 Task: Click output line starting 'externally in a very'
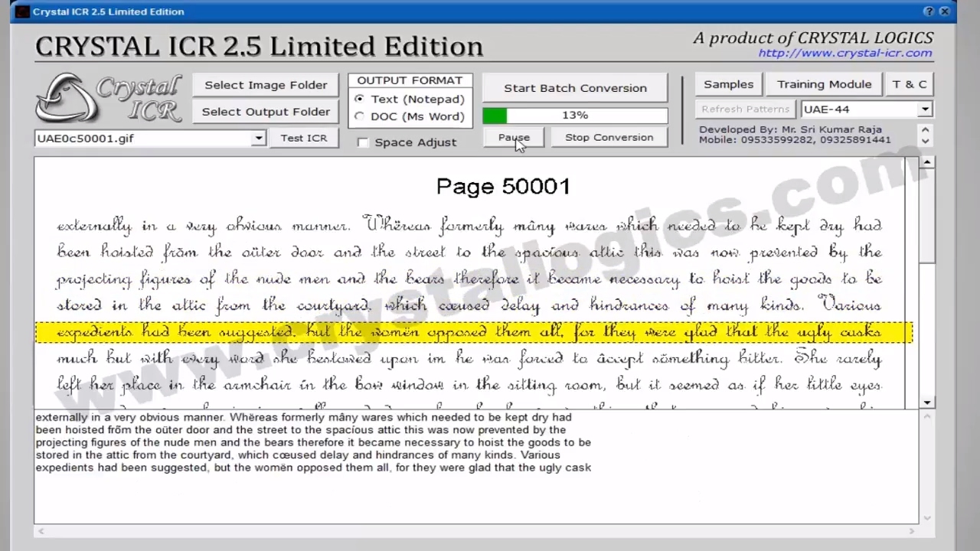pos(303,417)
